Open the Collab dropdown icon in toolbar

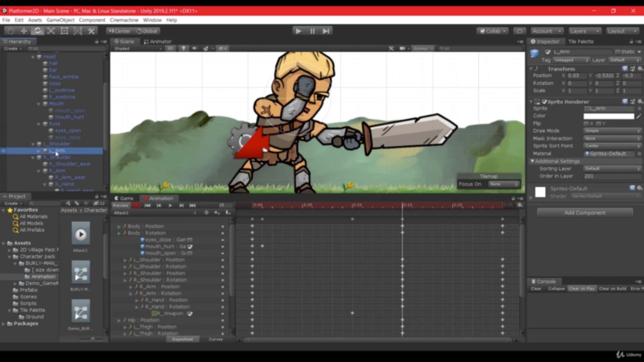click(504, 31)
